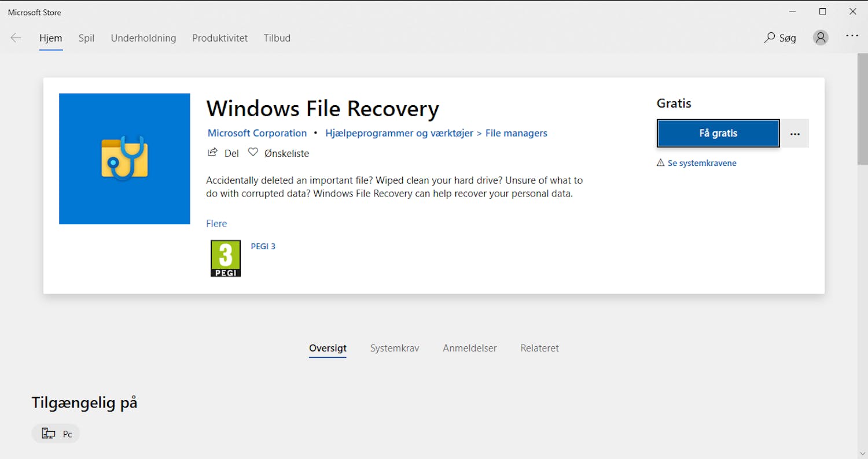This screenshot has width=868, height=459.
Task: Click the Få gratis button
Action: [718, 133]
